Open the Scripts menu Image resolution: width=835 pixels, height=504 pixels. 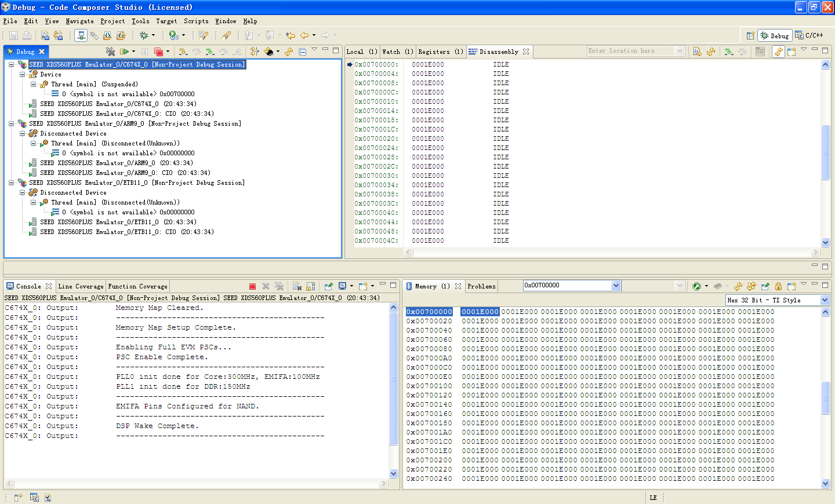pos(196,21)
